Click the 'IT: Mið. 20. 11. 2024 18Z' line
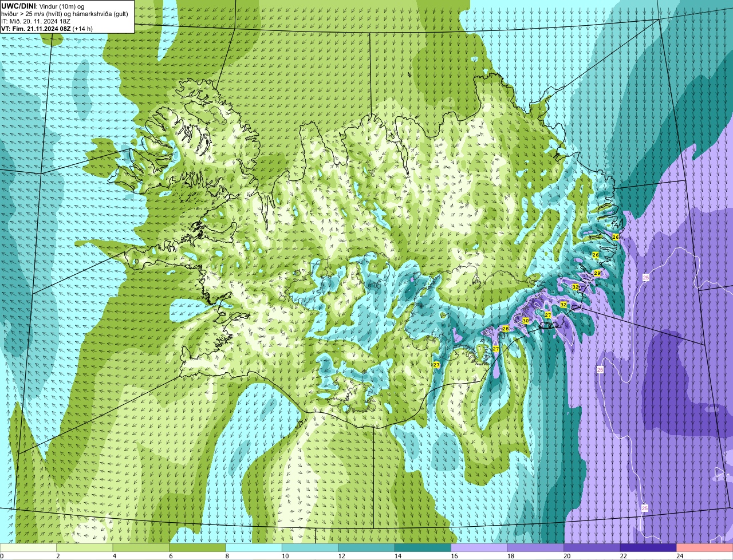This screenshot has height=560, width=733. [36, 21]
